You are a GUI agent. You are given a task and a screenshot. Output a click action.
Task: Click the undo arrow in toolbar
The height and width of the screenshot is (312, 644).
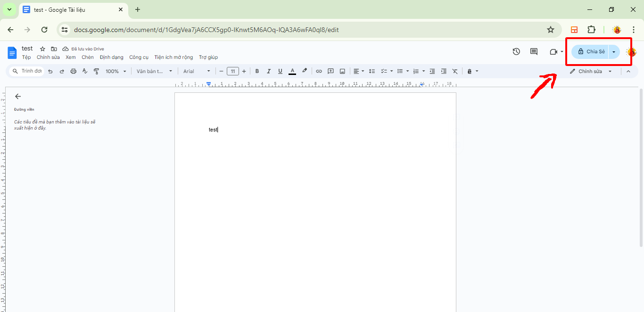[x=50, y=71]
